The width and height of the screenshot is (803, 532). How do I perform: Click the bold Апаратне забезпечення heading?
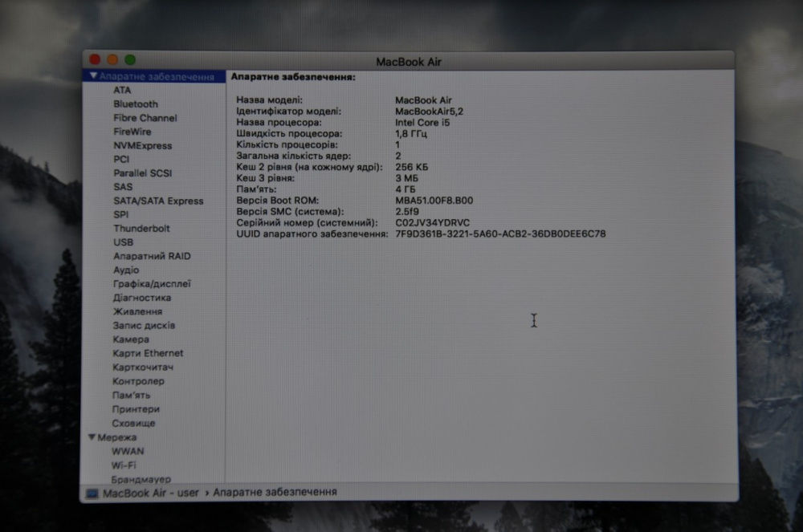293,77
